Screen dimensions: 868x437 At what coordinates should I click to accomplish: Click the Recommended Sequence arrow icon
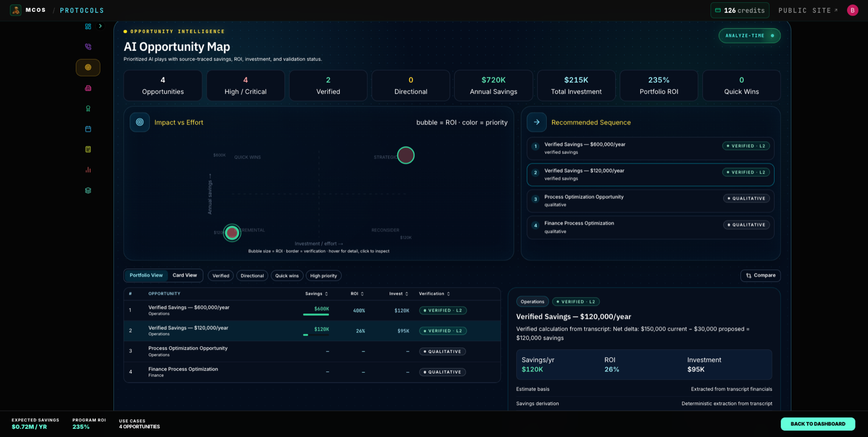tap(537, 122)
